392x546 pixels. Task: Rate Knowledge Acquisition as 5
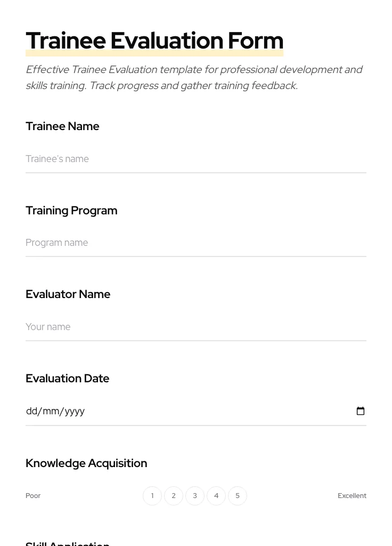point(238,496)
